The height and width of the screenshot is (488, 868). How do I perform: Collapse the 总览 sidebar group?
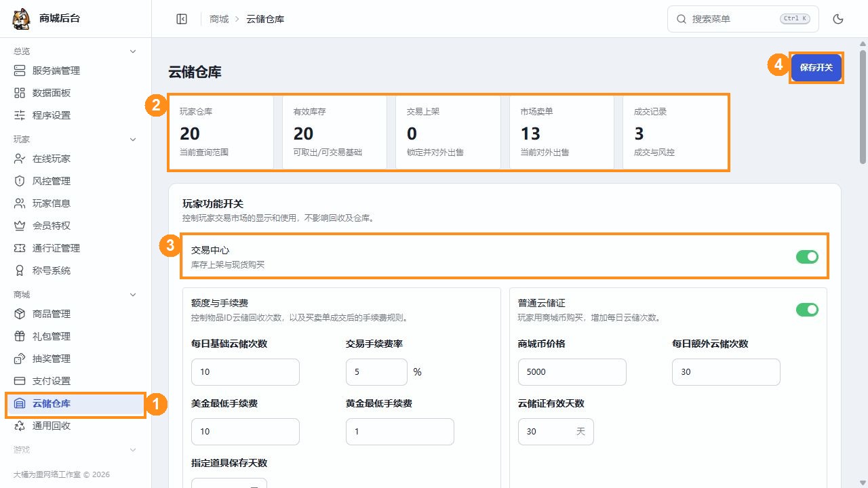(x=133, y=52)
